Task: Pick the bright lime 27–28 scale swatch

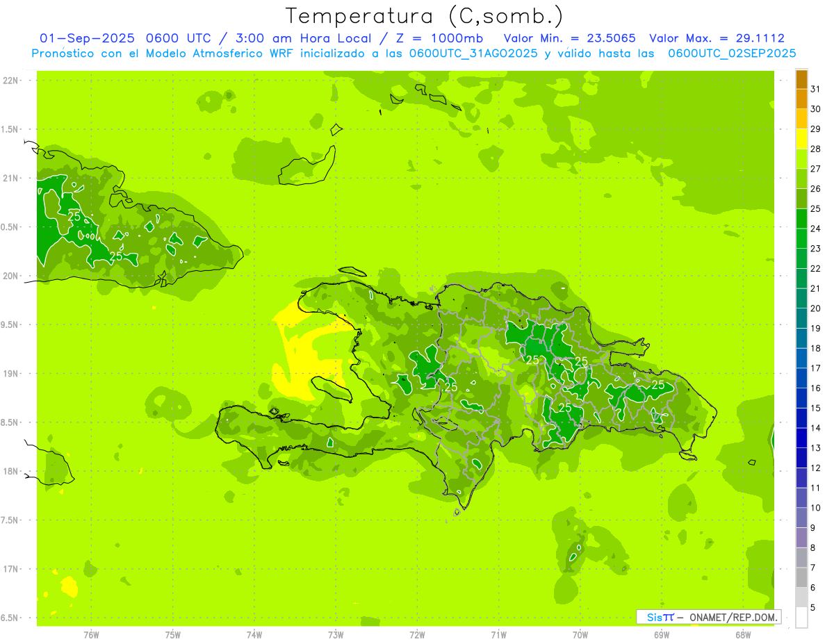Action: coord(801,159)
